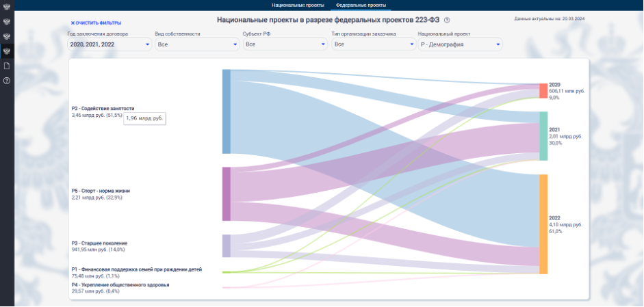Open Субъект РФ dropdown
Image resolution: width=644 pixels, height=307 pixels.
(285, 44)
